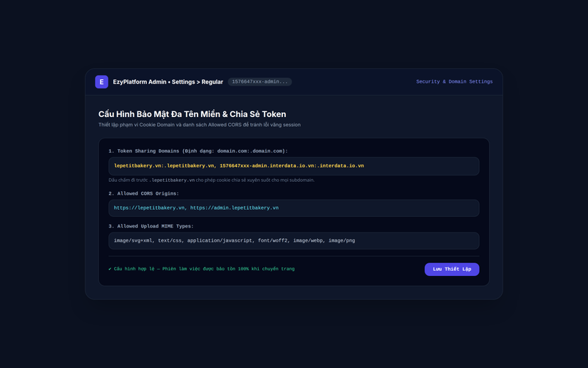This screenshot has width=588, height=368.
Task: Open Security & Domain Settings link
Action: point(454,82)
